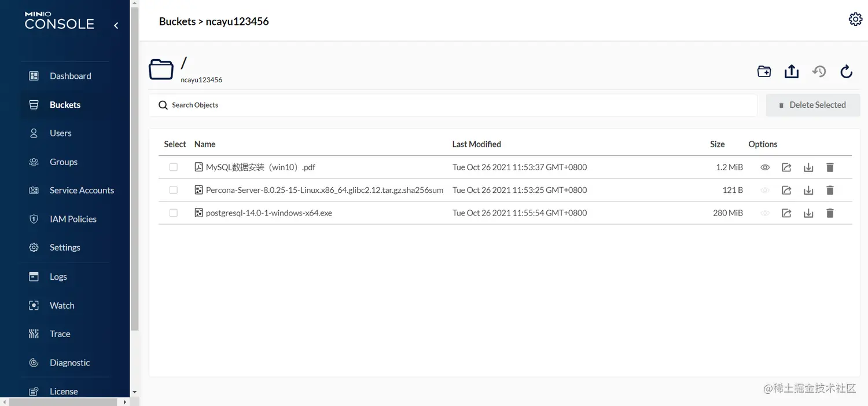Download the Percona-Server sha256sum file
This screenshot has width=868, height=406.
click(x=808, y=190)
